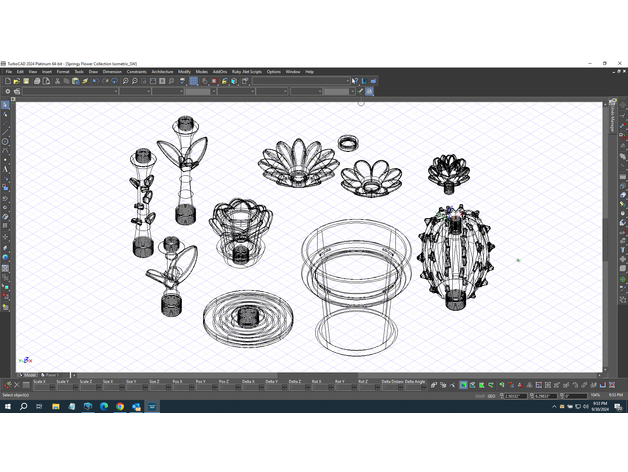Open the Architecture menu

tap(162, 72)
